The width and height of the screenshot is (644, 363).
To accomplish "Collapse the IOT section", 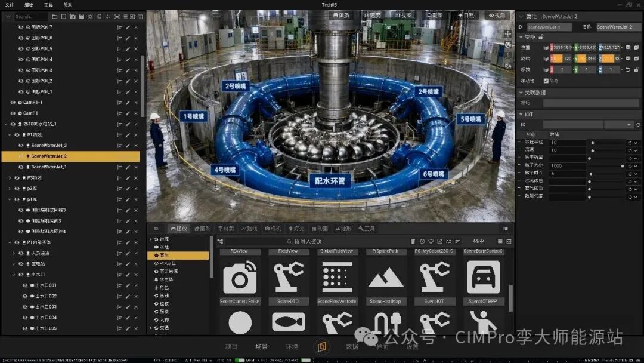I will click(x=521, y=115).
